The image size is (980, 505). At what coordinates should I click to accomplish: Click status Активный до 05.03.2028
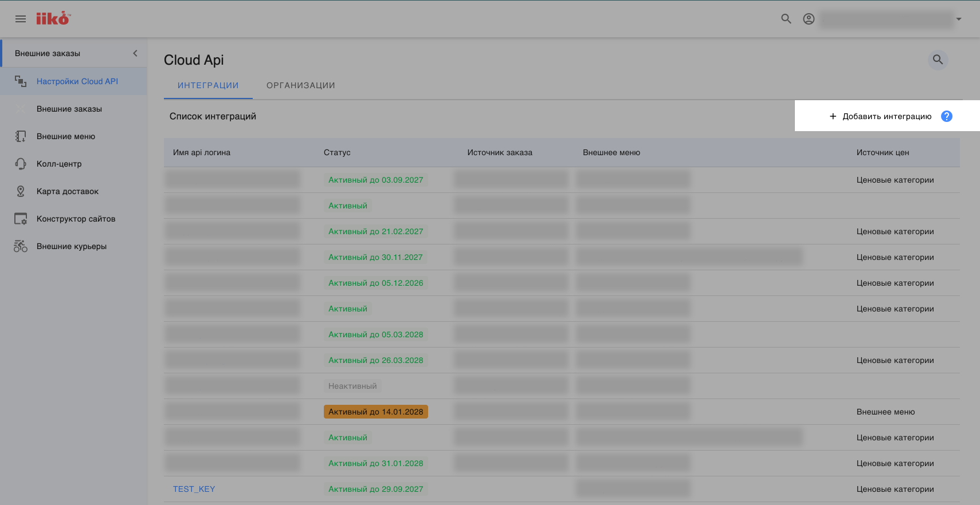[x=375, y=334]
